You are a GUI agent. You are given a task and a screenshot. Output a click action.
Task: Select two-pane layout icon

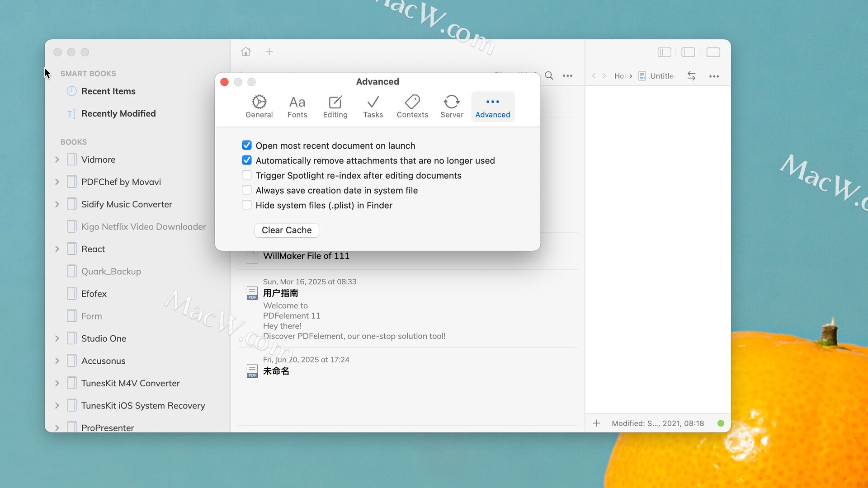point(689,52)
